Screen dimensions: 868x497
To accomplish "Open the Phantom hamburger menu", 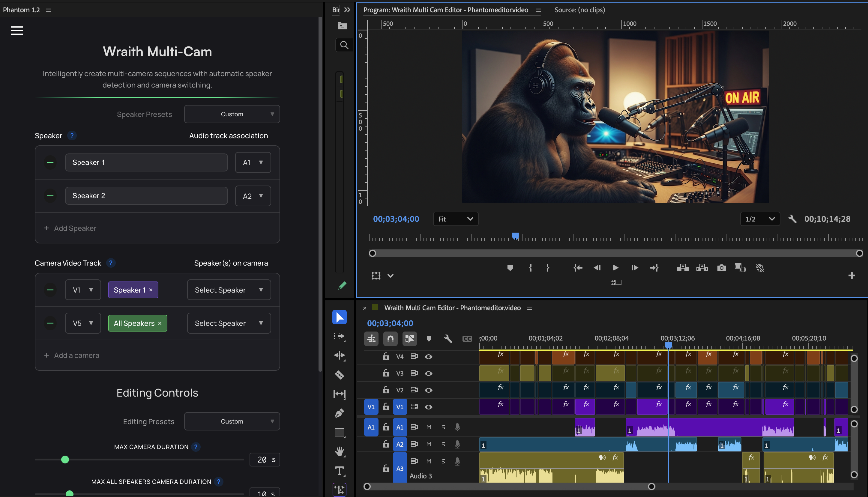I will pos(17,31).
